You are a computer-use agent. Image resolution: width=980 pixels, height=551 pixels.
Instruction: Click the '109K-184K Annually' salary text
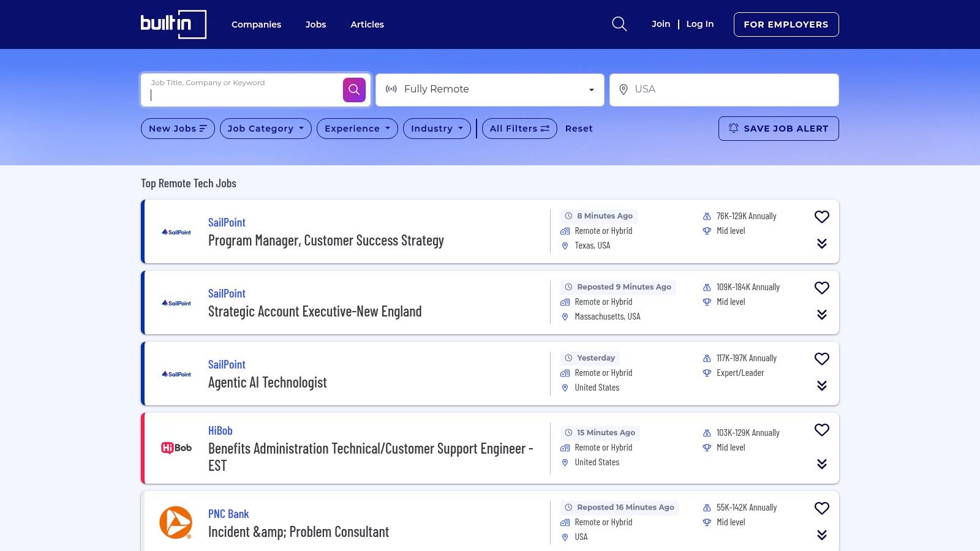(748, 287)
